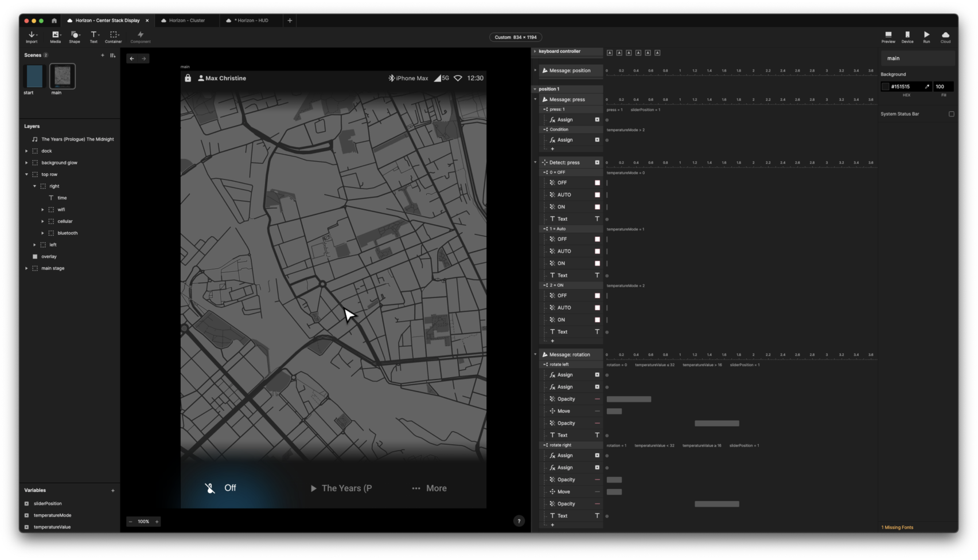Expand the dock layer

point(26,151)
